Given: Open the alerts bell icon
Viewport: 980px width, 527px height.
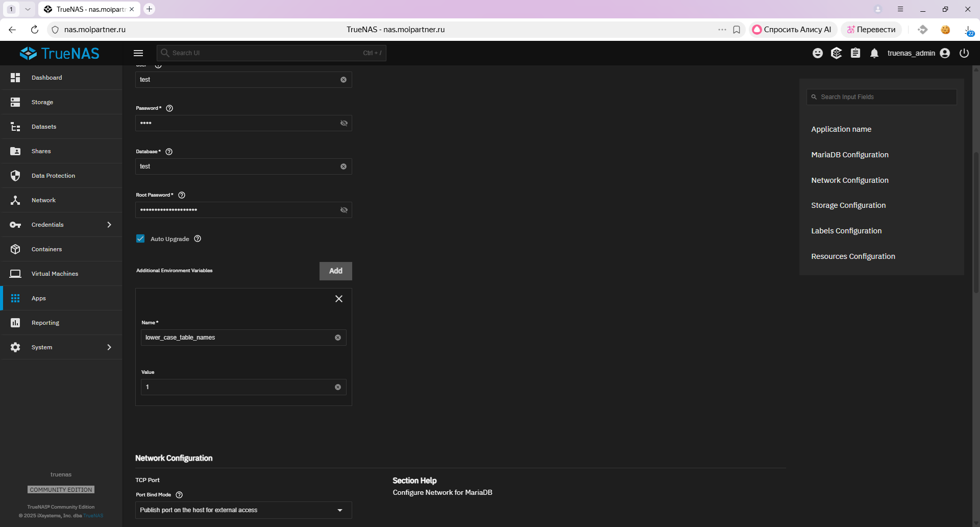Looking at the screenshot, I should coord(874,53).
